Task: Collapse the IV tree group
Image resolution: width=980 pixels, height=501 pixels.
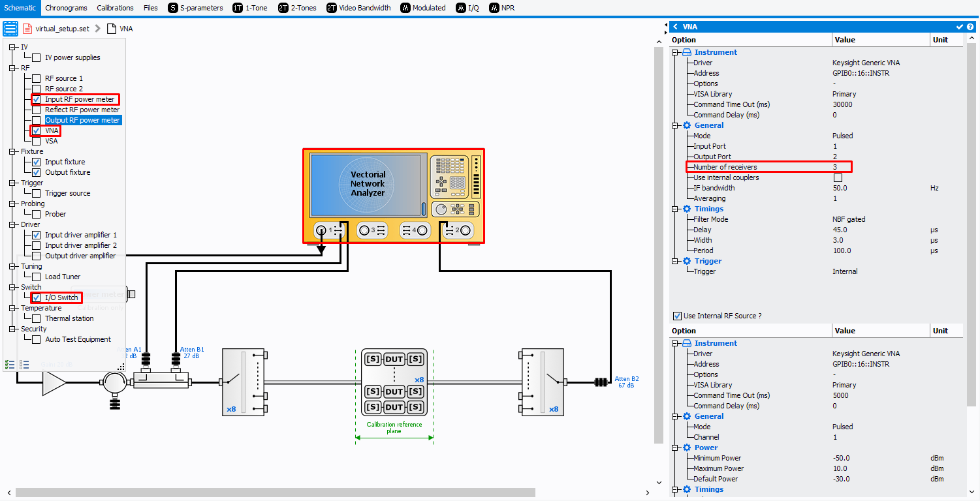Action: coord(12,47)
